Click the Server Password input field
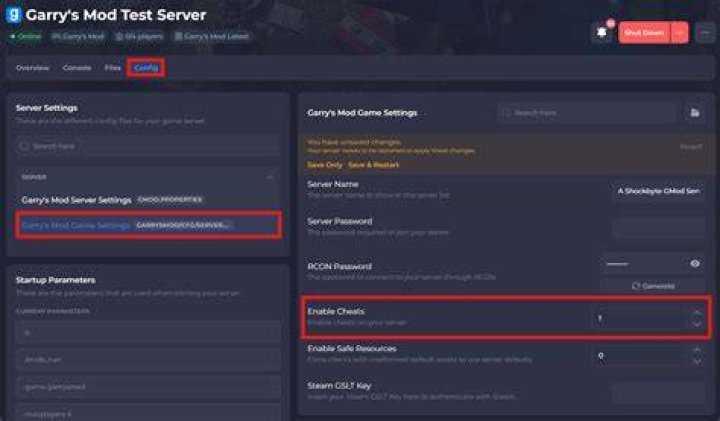Viewport: 720px width, 421px height. point(658,228)
